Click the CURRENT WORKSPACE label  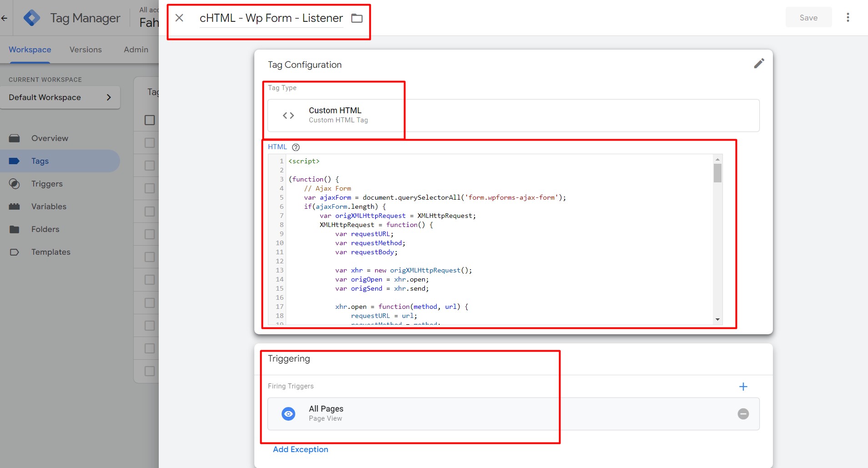click(x=45, y=80)
